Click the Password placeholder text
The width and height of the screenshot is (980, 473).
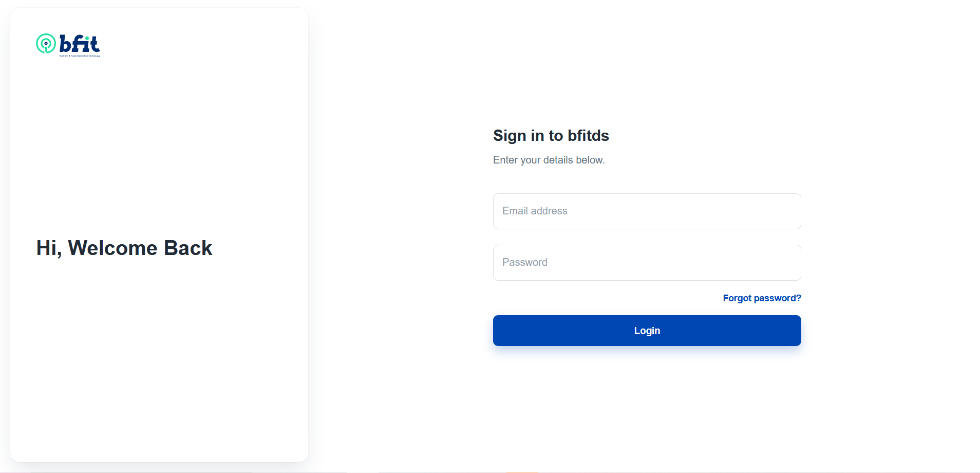pyautogui.click(x=524, y=262)
